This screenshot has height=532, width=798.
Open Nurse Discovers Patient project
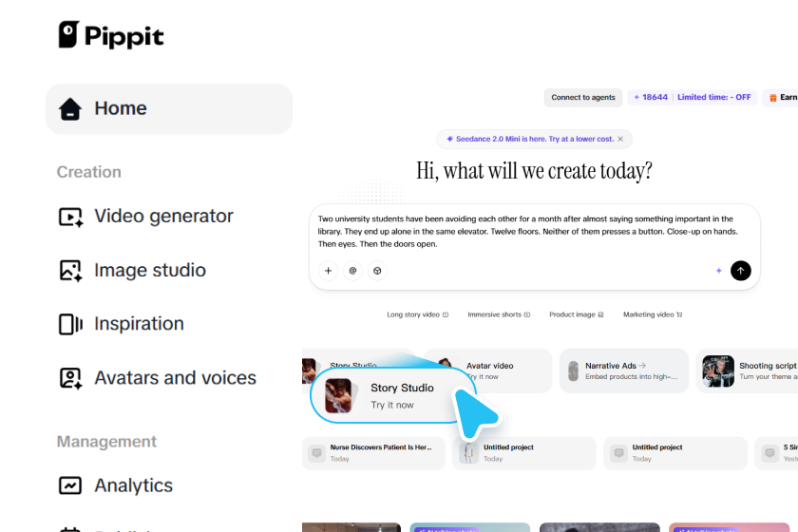373,453
